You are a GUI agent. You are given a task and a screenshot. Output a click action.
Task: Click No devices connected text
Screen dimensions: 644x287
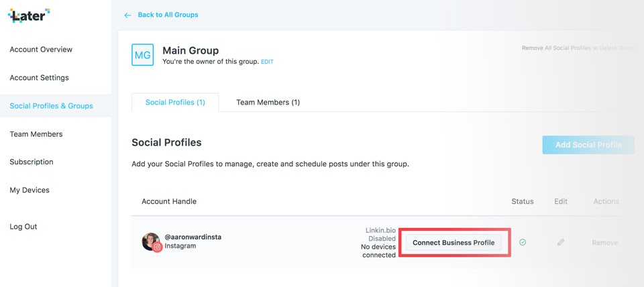coord(378,251)
